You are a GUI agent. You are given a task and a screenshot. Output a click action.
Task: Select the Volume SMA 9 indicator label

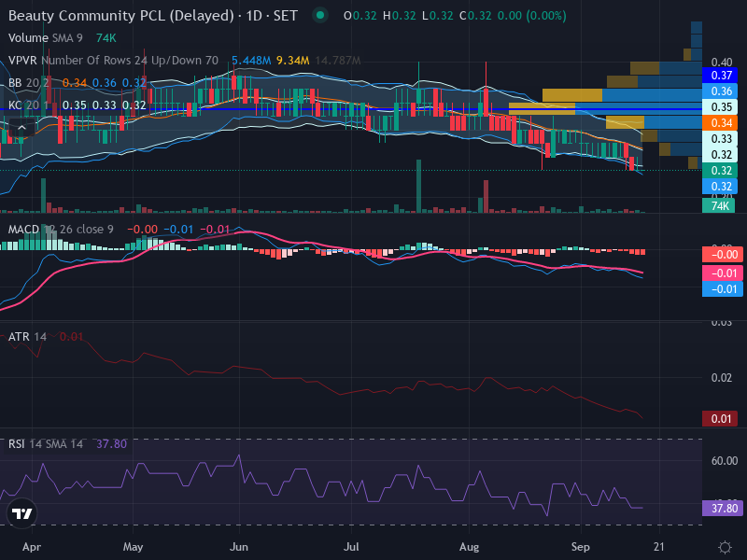45,38
